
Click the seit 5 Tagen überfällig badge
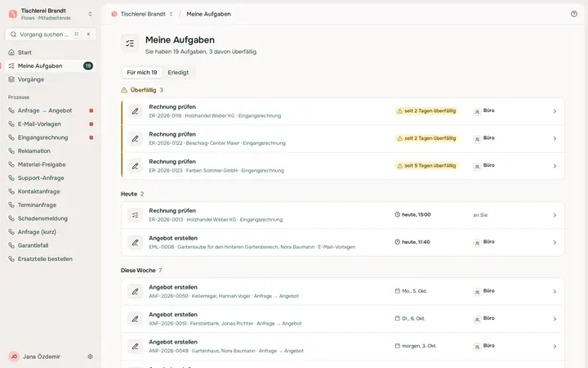[426, 165]
